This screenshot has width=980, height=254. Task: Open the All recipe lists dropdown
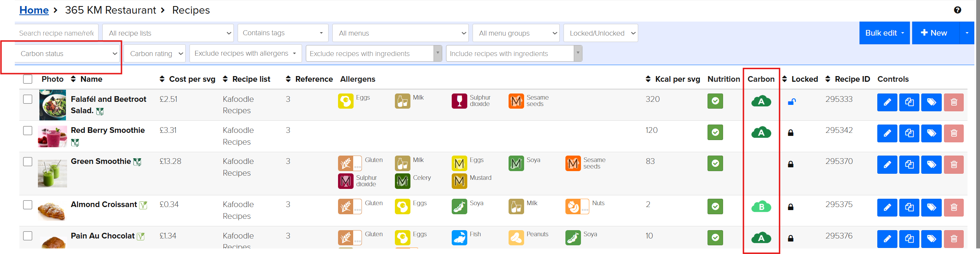[168, 33]
